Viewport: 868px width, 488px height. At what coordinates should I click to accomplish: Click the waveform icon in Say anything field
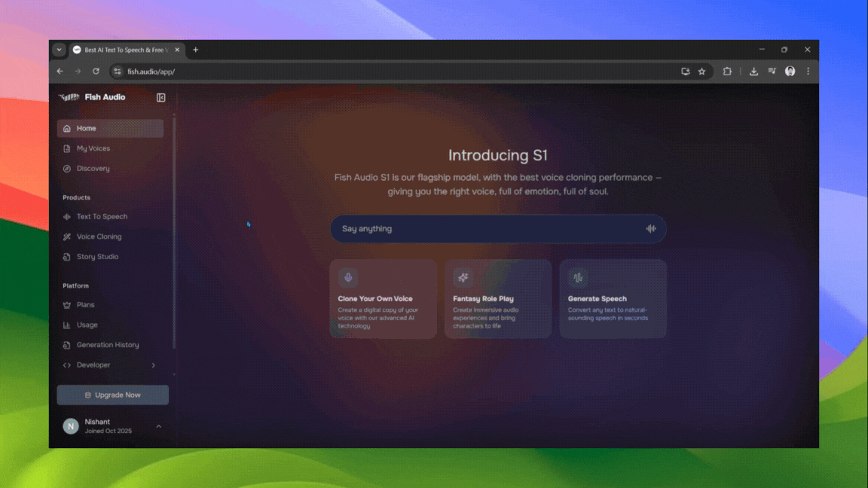click(x=651, y=229)
